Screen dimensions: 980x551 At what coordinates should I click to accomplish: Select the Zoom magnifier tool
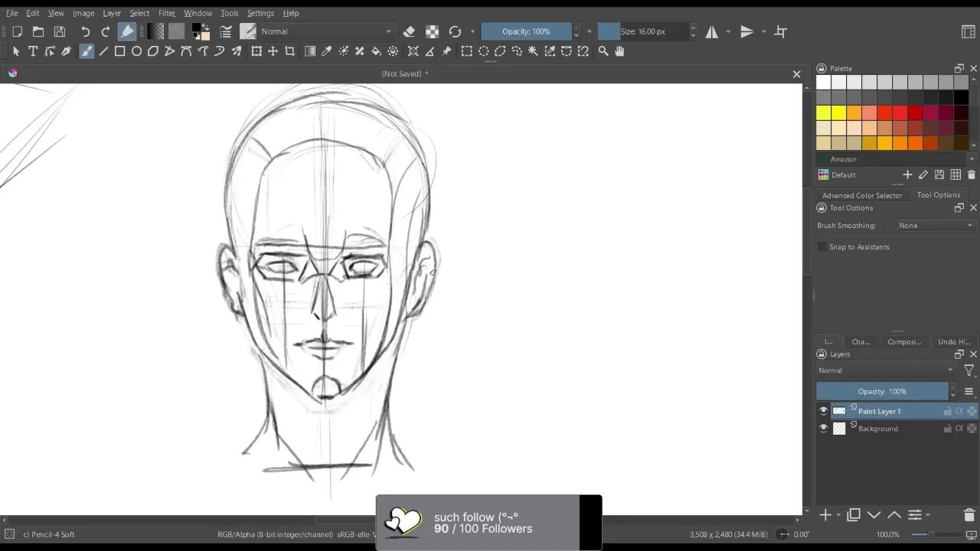603,51
